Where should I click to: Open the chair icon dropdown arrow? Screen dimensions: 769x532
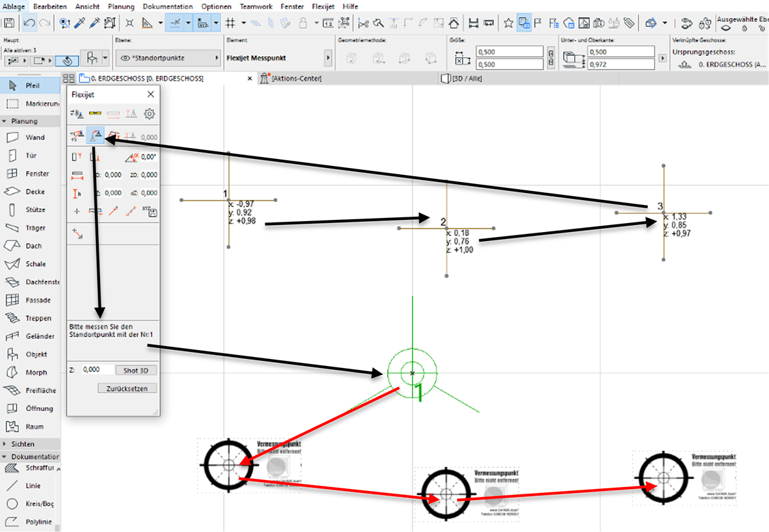[105, 58]
